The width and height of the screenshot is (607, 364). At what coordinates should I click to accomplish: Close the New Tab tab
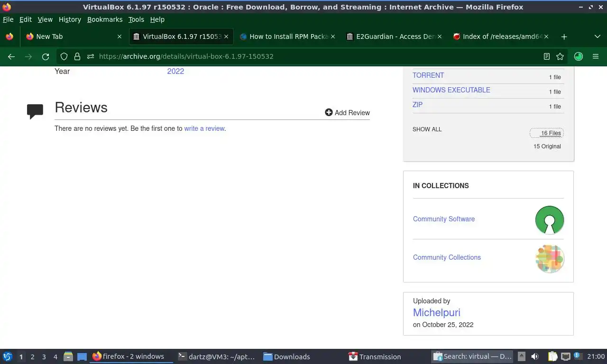coord(120,36)
